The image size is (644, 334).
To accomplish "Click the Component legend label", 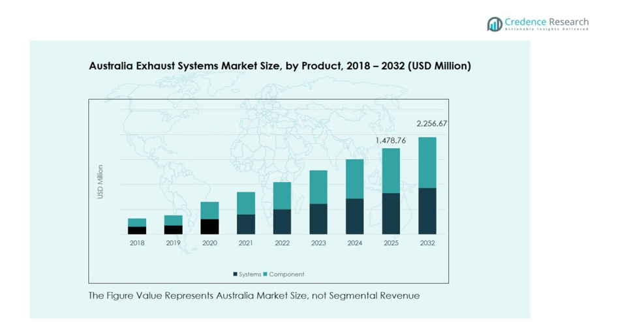I will 286,275.
